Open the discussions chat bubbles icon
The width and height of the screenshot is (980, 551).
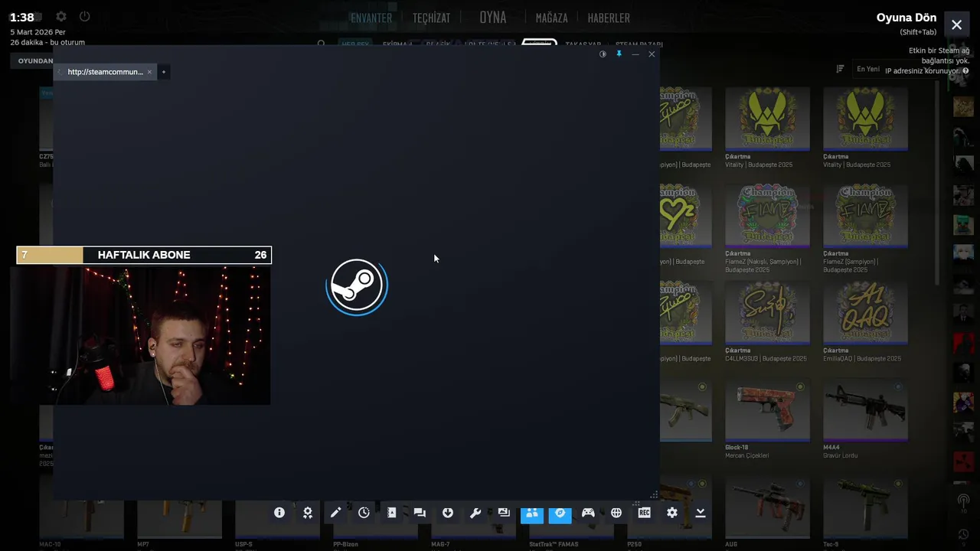tap(420, 513)
